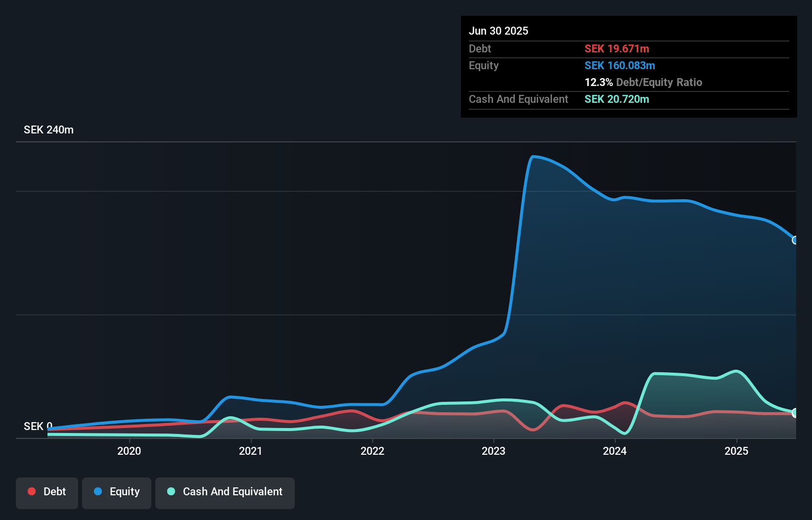The image size is (812, 520).
Task: Click the SEK 19.671m Debt value
Action: [617, 48]
